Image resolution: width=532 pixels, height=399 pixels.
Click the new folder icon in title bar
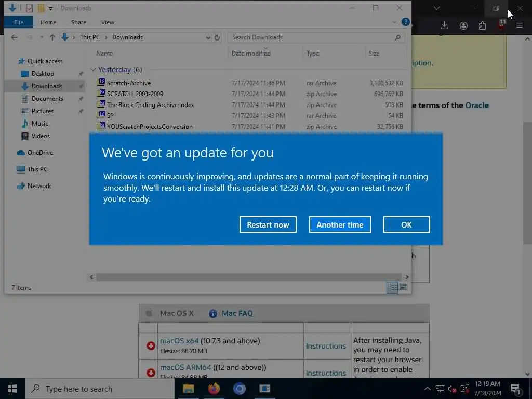(41, 8)
